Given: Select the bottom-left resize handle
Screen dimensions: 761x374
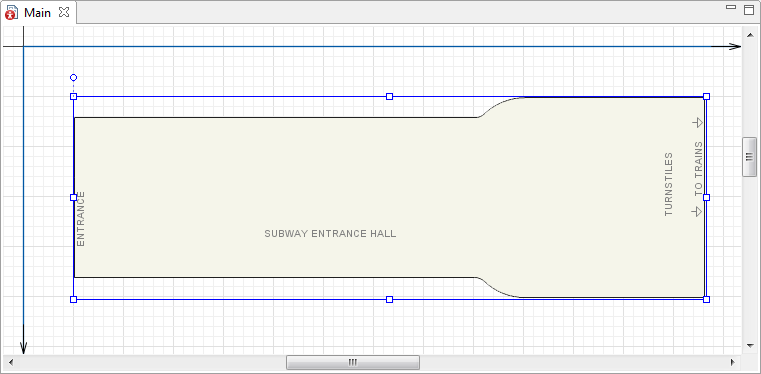Looking at the screenshot, I should (x=73, y=300).
